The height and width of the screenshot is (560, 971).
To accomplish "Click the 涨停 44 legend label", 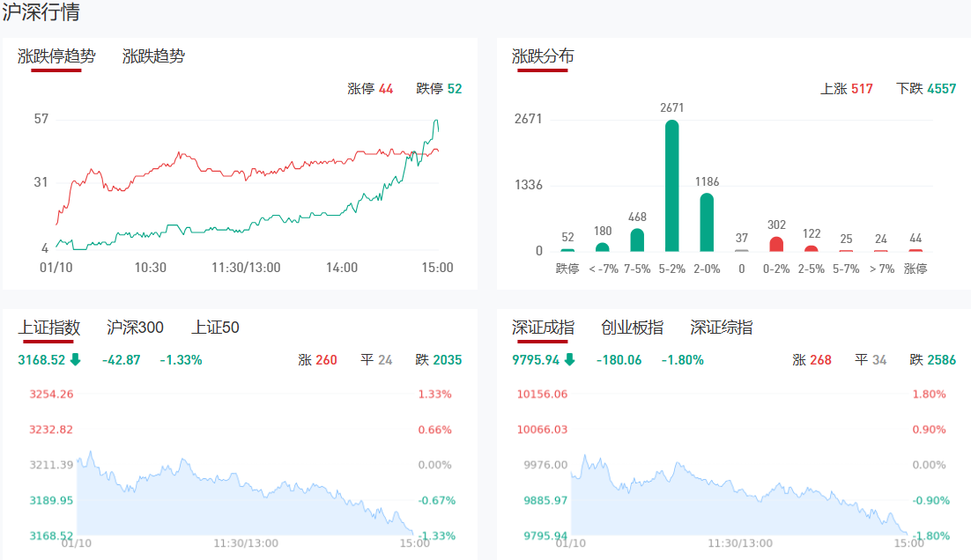I will [x=370, y=88].
